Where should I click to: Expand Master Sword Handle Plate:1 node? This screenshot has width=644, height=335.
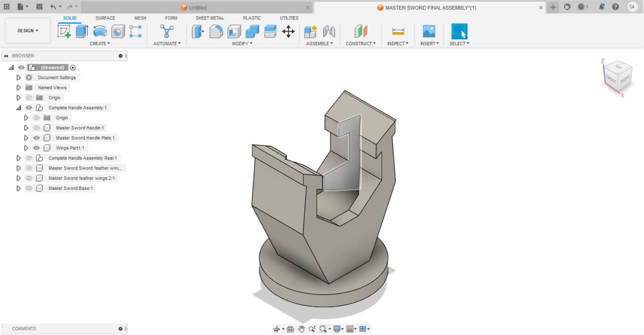click(x=26, y=138)
